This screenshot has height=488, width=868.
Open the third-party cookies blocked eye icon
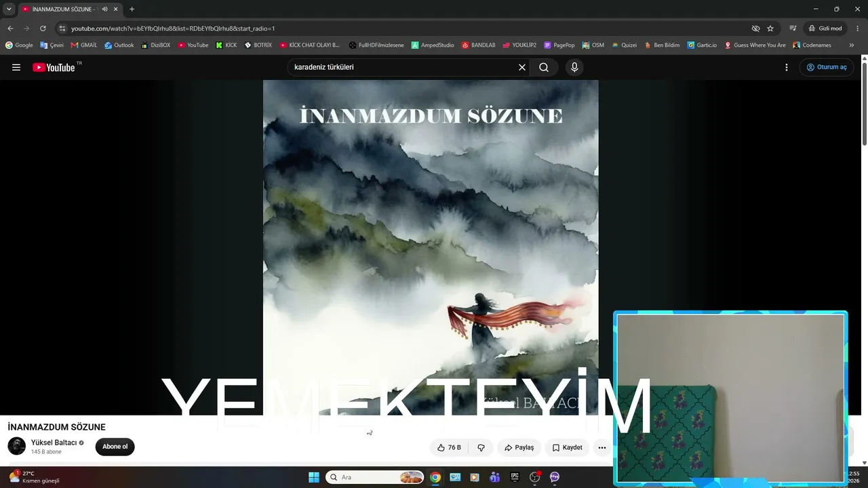(755, 28)
